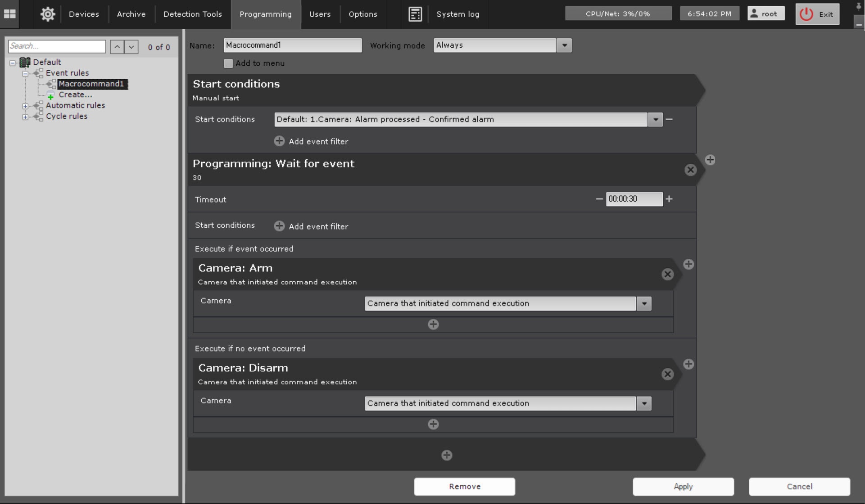This screenshot has height=504, width=865.
Task: Delete the Camera: Arm action
Action: pos(667,274)
